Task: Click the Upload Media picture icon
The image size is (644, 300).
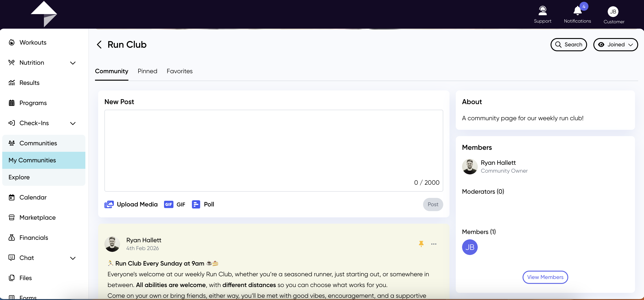Action: 109,204
